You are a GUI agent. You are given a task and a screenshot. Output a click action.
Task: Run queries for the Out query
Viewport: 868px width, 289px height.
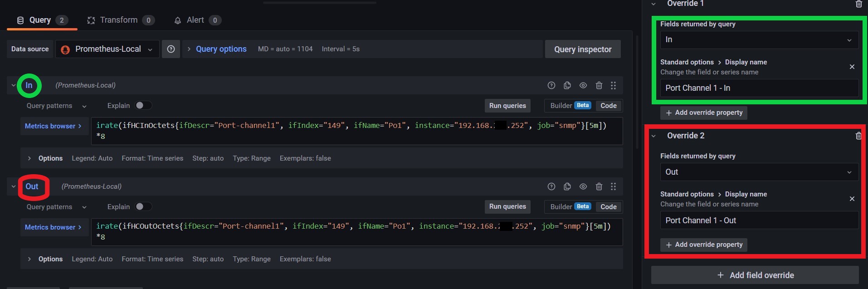(507, 206)
